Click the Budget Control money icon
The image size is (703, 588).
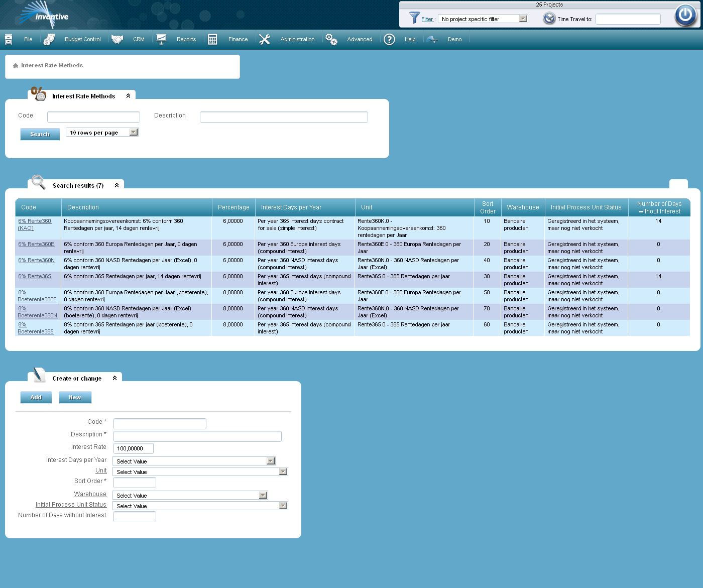point(49,39)
